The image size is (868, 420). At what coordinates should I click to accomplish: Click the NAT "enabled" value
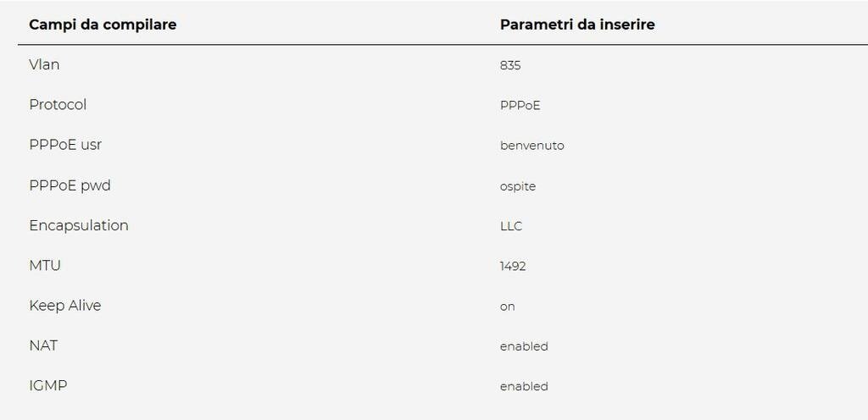(524, 346)
